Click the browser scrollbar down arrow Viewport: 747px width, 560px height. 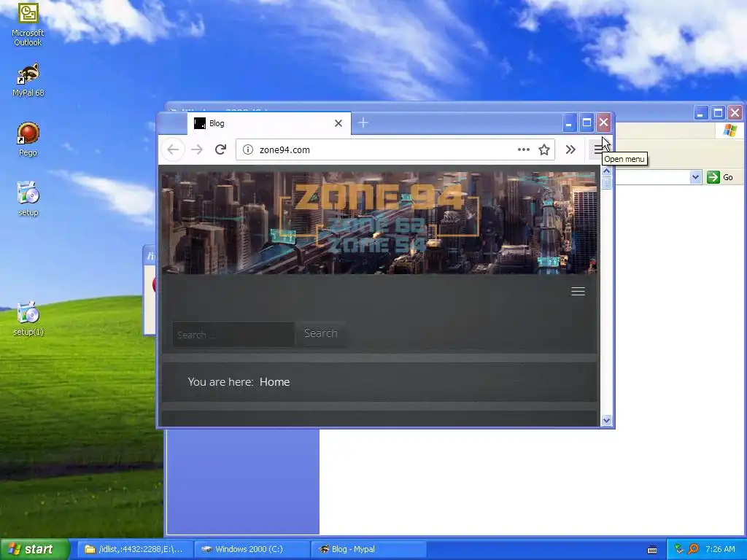(606, 420)
